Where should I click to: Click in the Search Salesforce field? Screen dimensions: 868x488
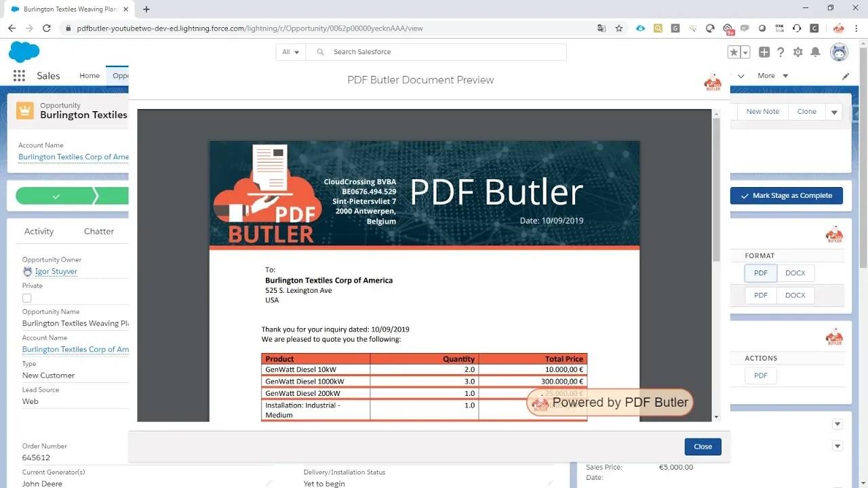(x=436, y=52)
